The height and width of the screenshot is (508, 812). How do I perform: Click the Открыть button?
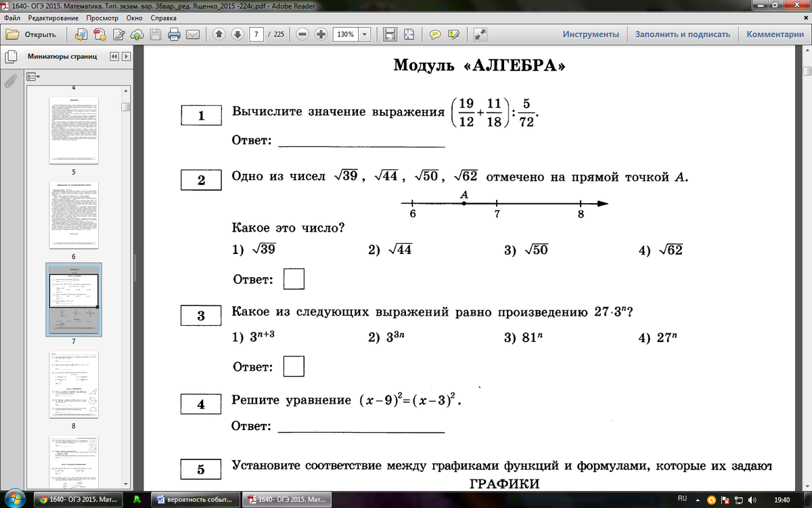click(32, 35)
